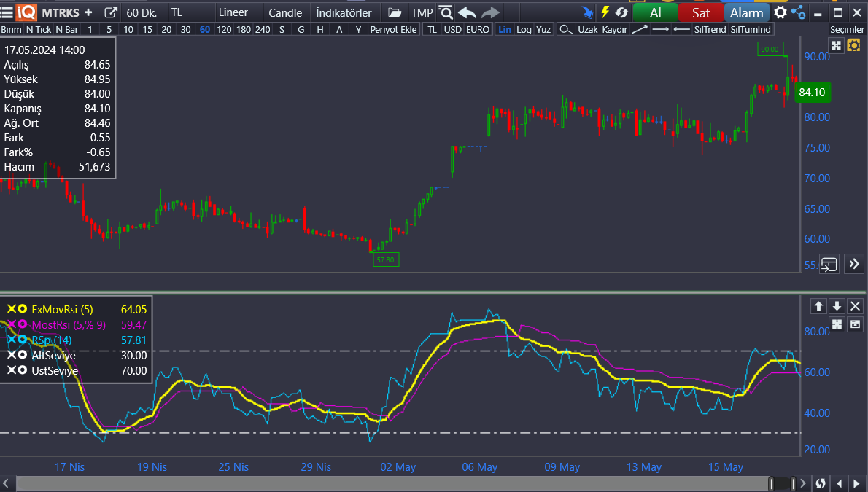Select the 240 minute period
Image resolution: width=868 pixels, height=492 pixels.
click(263, 29)
